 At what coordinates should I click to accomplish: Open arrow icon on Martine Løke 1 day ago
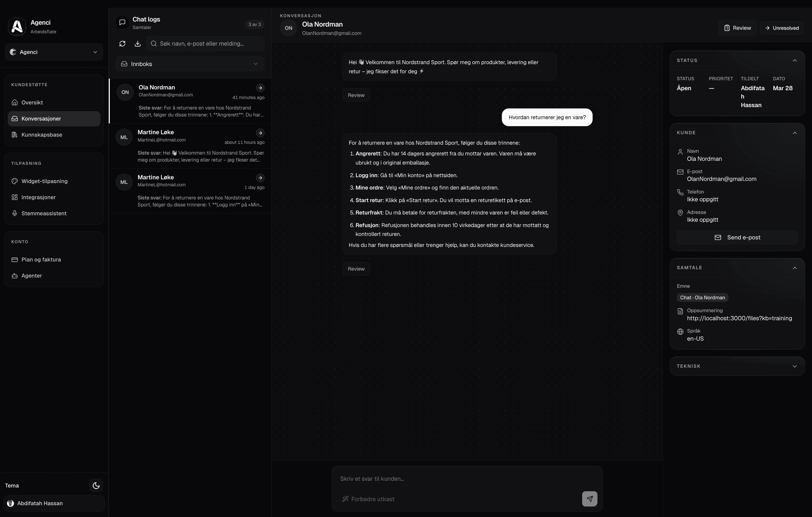tap(260, 178)
